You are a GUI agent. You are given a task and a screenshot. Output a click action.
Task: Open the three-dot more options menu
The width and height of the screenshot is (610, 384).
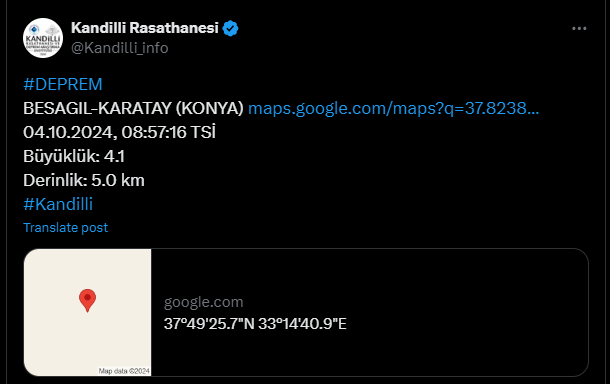579,28
